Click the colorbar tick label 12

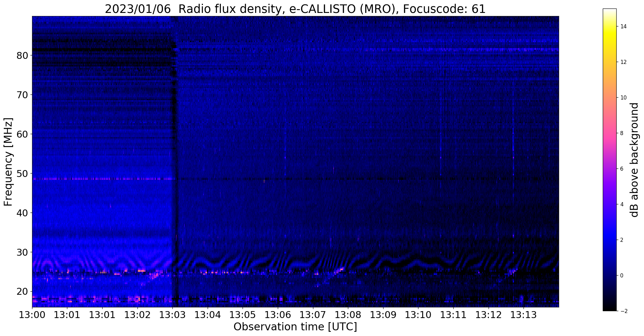(623, 62)
